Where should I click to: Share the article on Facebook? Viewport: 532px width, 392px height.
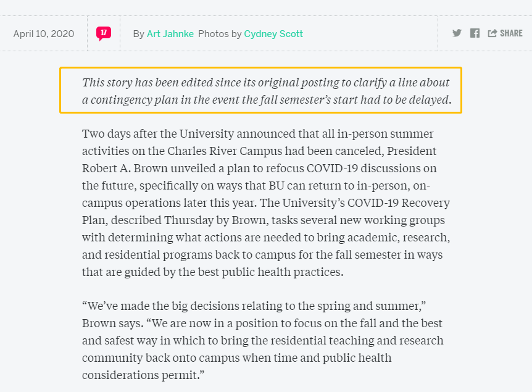pos(475,33)
